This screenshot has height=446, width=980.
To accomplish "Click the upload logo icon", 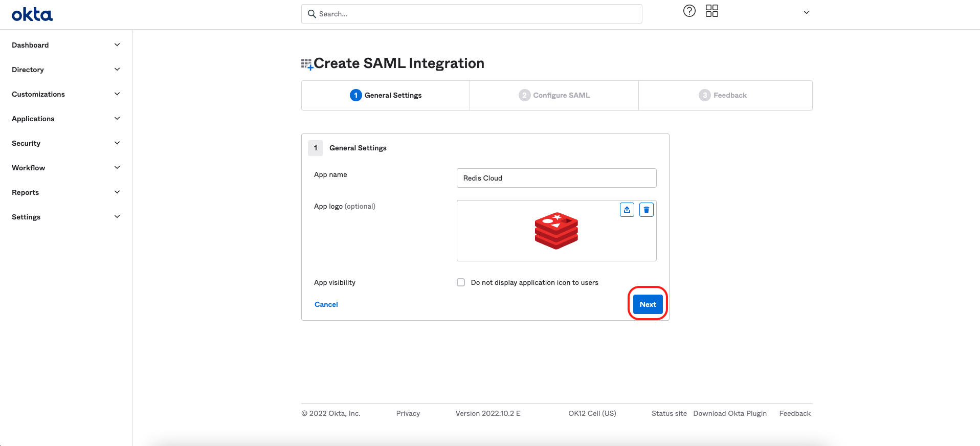I will point(627,210).
